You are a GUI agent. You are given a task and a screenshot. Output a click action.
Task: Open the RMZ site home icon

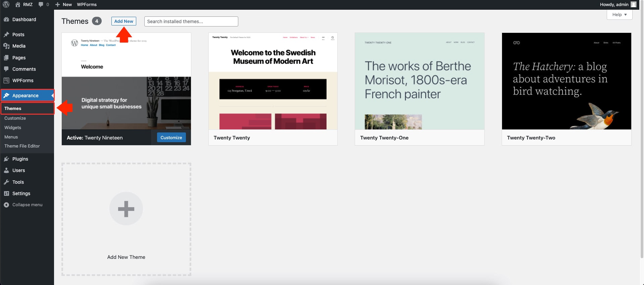(x=18, y=4)
